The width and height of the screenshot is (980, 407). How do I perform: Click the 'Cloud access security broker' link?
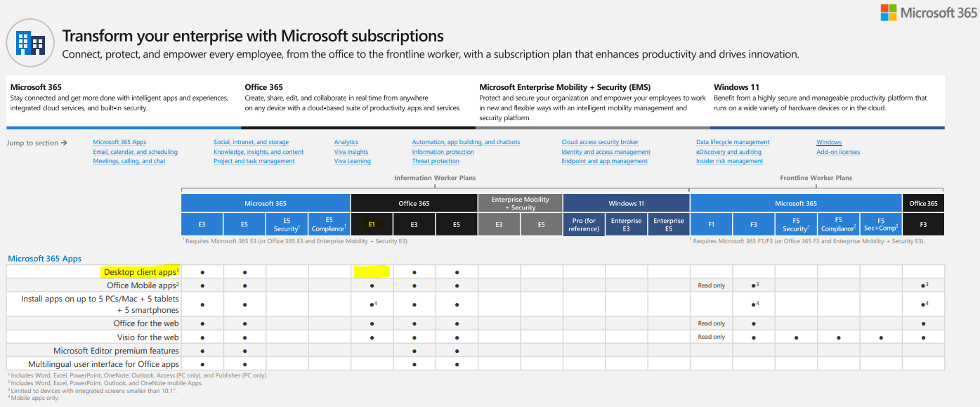tap(599, 142)
